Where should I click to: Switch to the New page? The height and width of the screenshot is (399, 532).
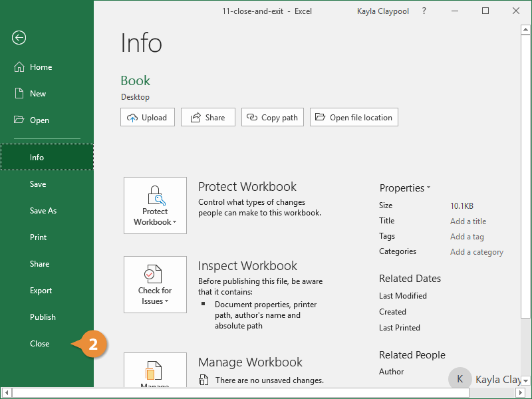coord(40,93)
